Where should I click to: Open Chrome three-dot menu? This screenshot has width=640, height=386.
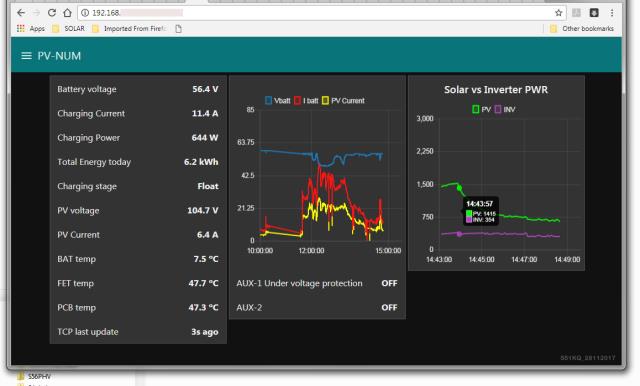point(611,13)
